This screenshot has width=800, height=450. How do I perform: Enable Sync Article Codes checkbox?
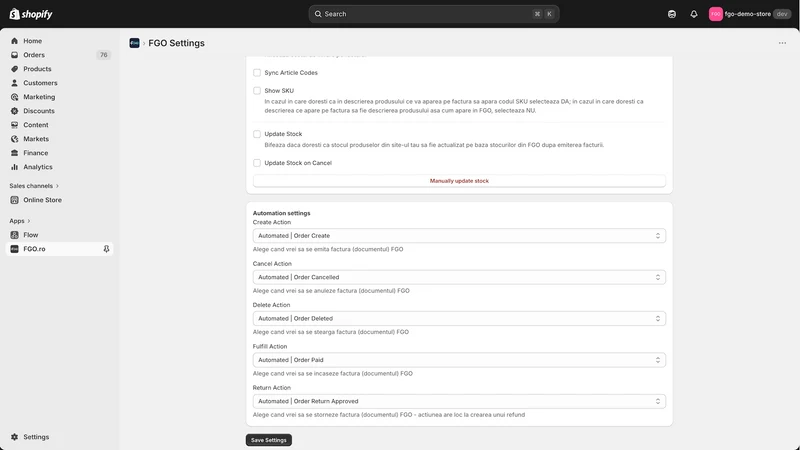[257, 72]
